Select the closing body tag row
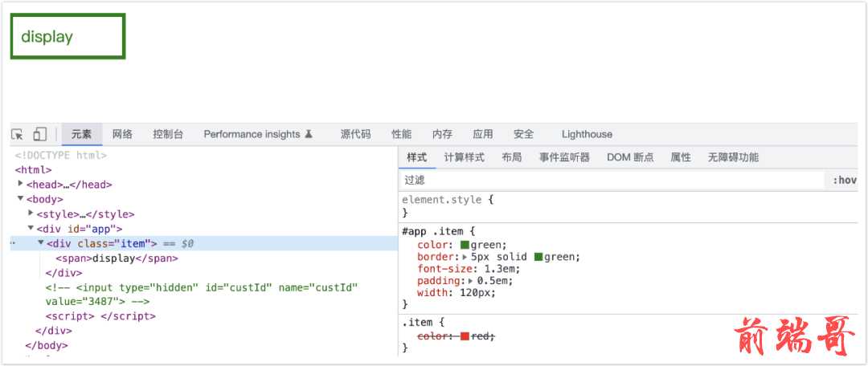 point(47,345)
